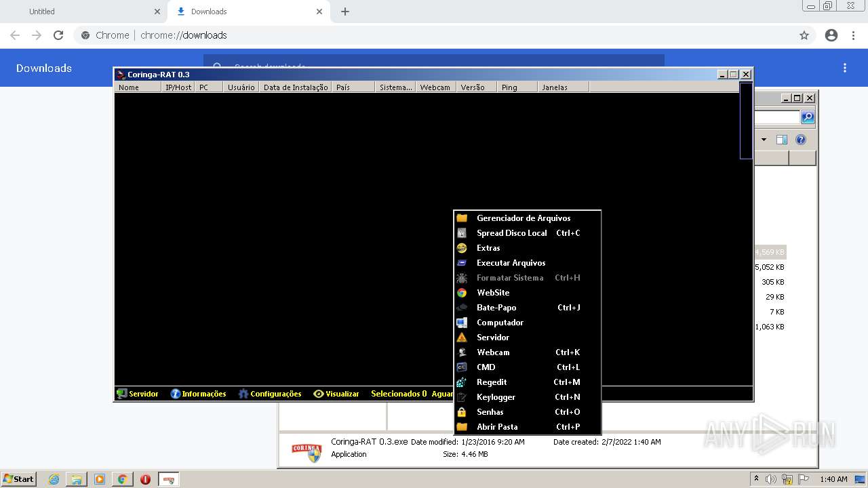Expand Explorer views dropdown arrow
The image size is (868, 488).
pyautogui.click(x=764, y=140)
